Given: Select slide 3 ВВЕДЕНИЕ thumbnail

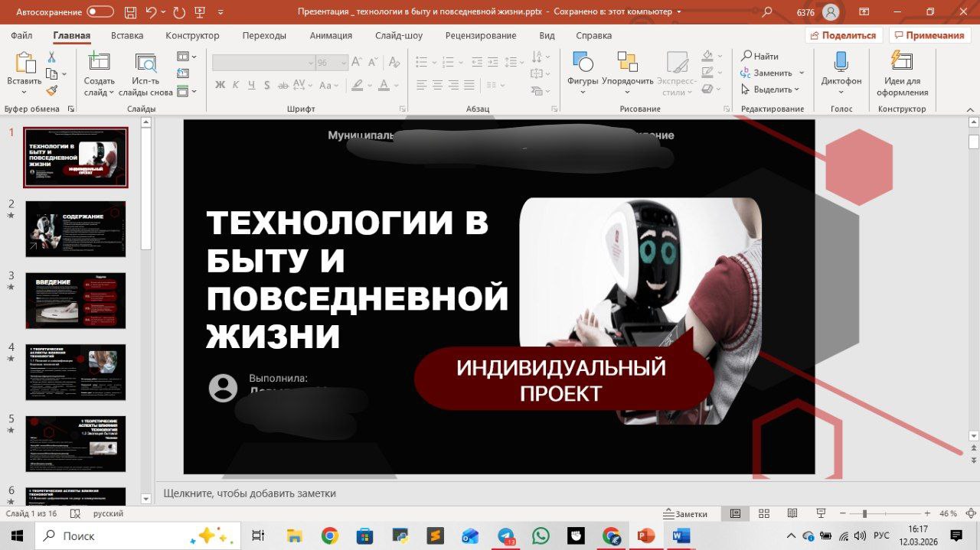Looking at the screenshot, I should (x=76, y=301).
